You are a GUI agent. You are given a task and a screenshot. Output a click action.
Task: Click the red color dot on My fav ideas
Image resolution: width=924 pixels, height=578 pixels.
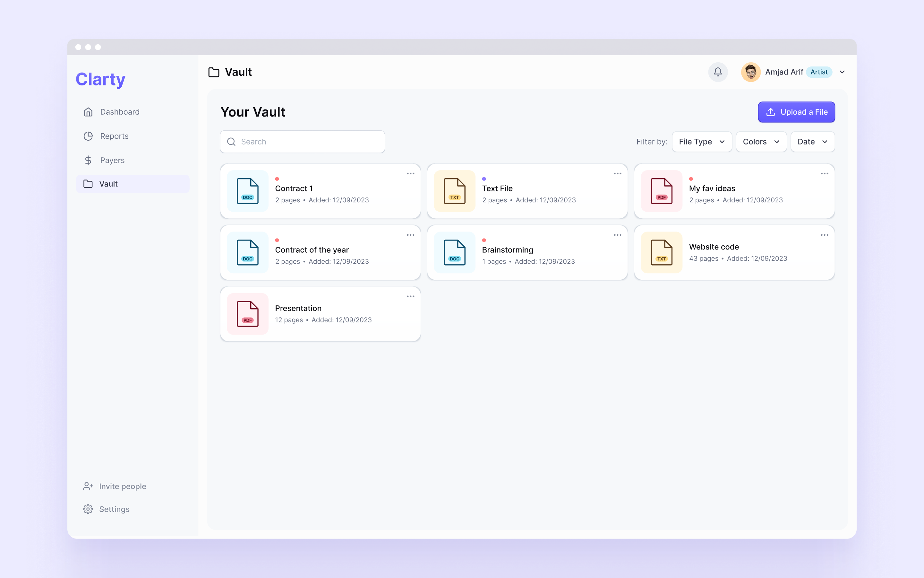691,179
